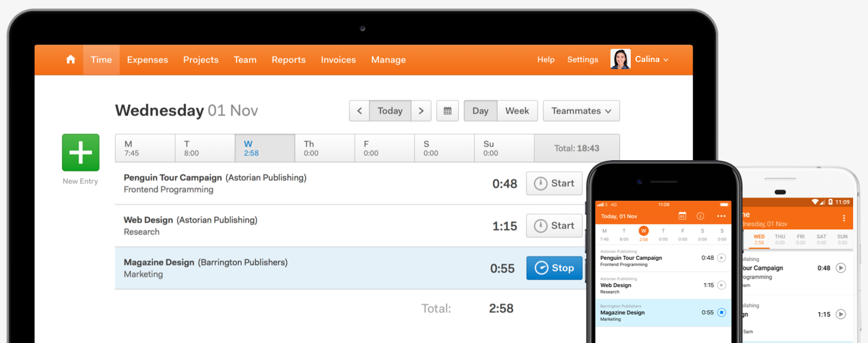Viewport: 868px width, 343px height.
Task: Tap the signal bars in the black phone's status bar
Action: [600, 205]
